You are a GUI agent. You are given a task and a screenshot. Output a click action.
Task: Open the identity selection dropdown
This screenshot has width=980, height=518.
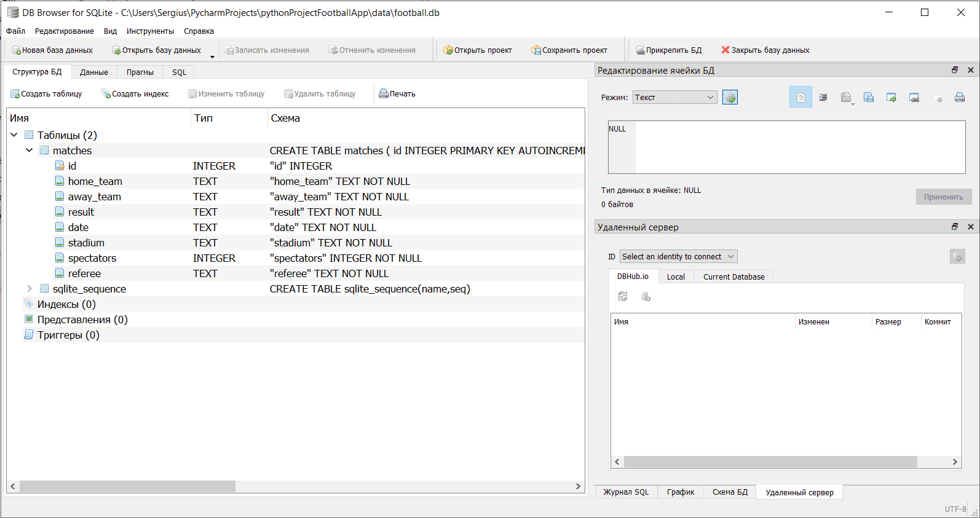[678, 257]
